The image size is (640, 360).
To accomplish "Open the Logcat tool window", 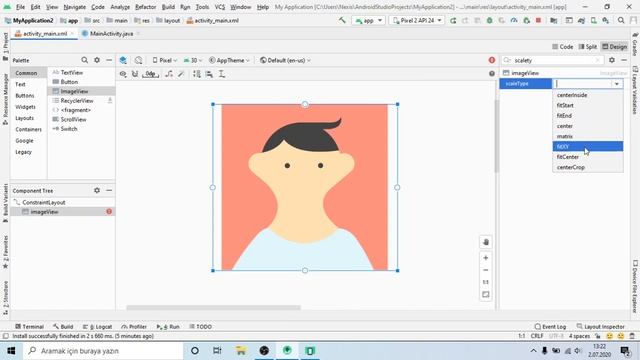I will pyautogui.click(x=97, y=327).
